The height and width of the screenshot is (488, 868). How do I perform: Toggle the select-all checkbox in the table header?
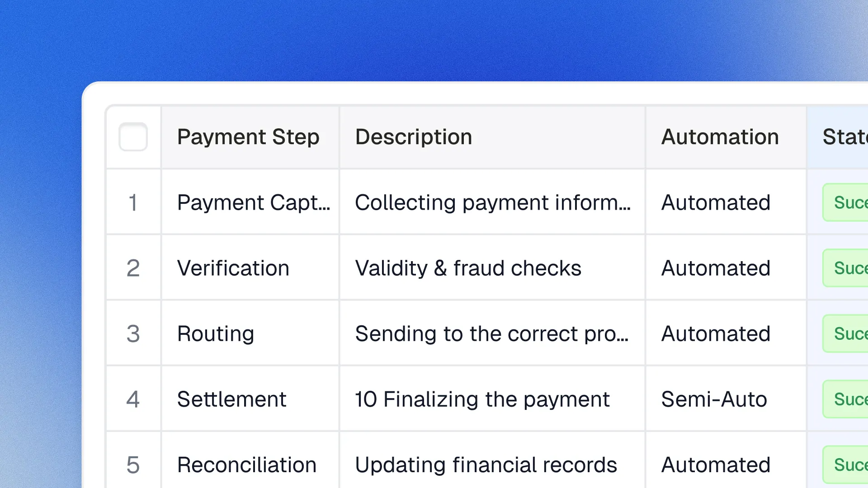coord(133,137)
